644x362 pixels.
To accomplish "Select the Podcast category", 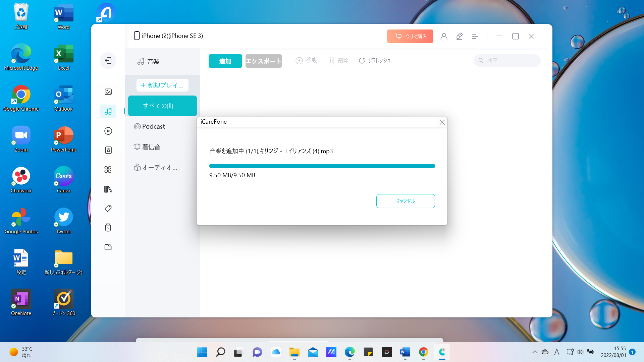I will (154, 127).
